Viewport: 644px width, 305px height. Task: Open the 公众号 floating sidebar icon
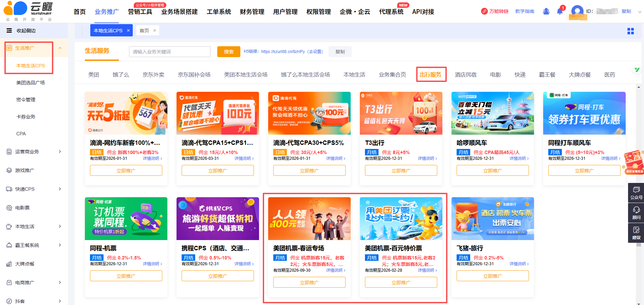pyautogui.click(x=636, y=192)
